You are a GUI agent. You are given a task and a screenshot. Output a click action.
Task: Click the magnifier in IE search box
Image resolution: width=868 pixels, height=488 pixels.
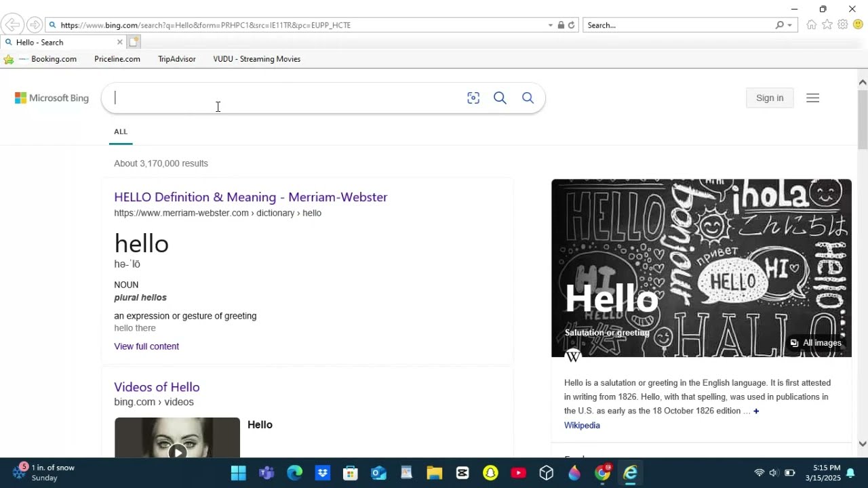pyautogui.click(x=780, y=25)
